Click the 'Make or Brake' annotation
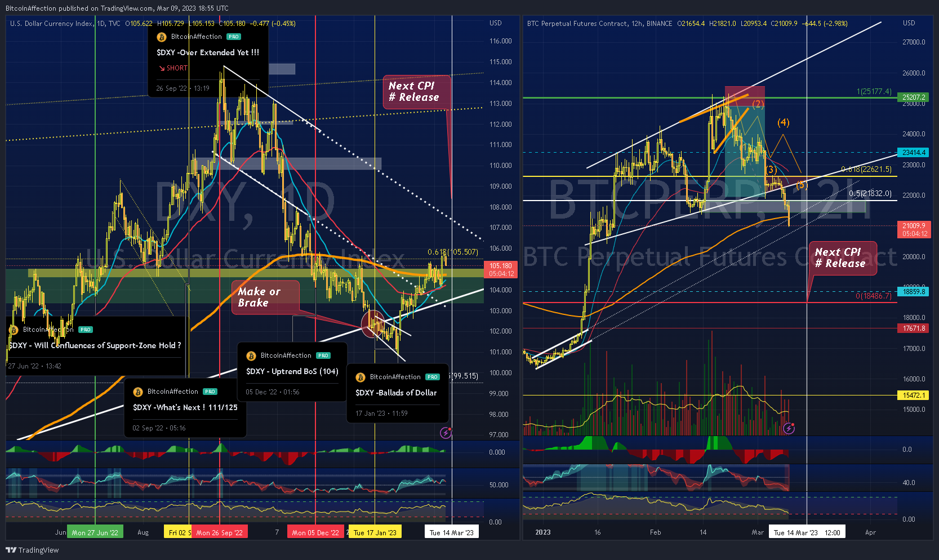 coord(265,297)
